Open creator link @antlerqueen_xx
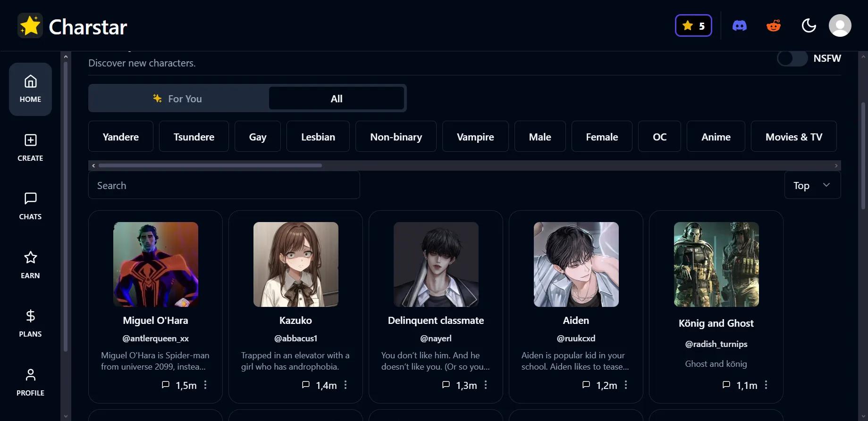Viewport: 868px width, 421px height. (156, 338)
